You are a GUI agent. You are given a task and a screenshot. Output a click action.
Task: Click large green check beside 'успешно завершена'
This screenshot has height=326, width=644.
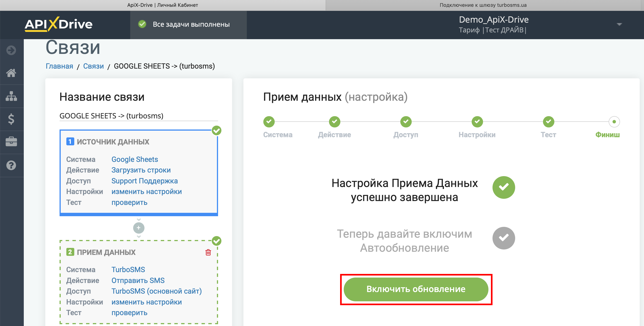(x=504, y=187)
